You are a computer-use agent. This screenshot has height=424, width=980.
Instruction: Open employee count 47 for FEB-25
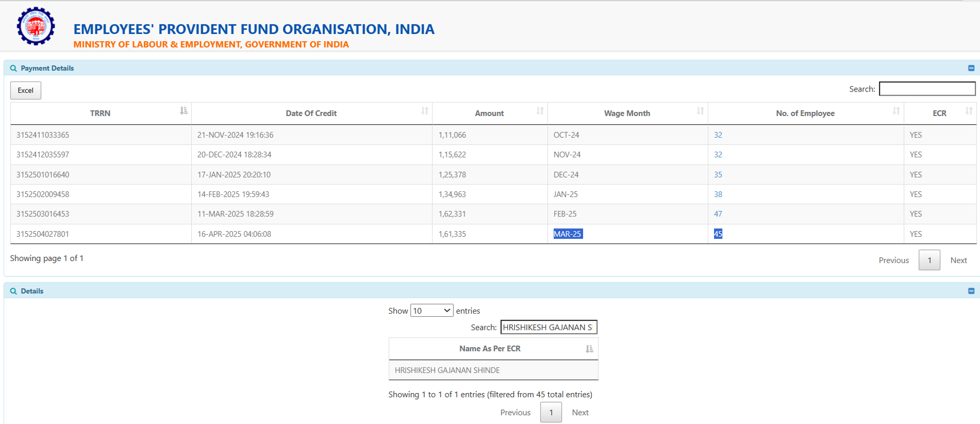[718, 214]
